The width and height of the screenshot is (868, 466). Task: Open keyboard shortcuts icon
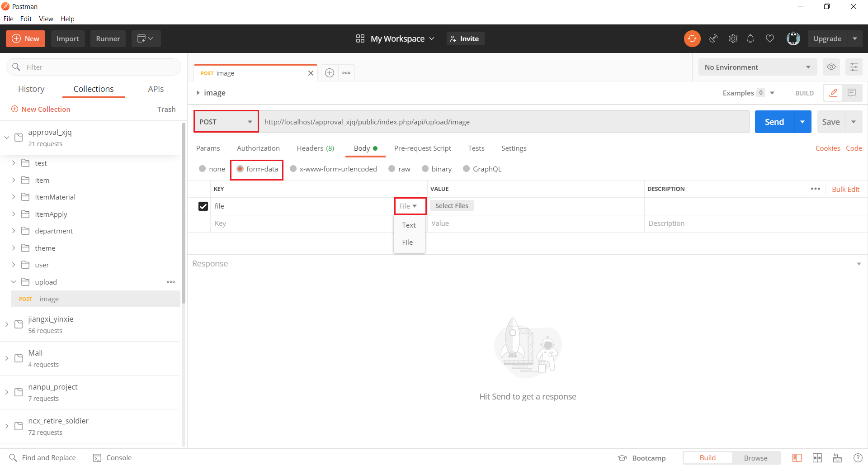(837, 458)
